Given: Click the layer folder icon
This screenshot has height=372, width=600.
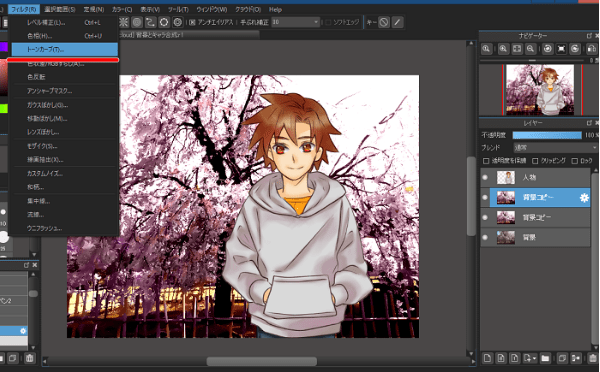Looking at the screenshot, I should coord(545,358).
